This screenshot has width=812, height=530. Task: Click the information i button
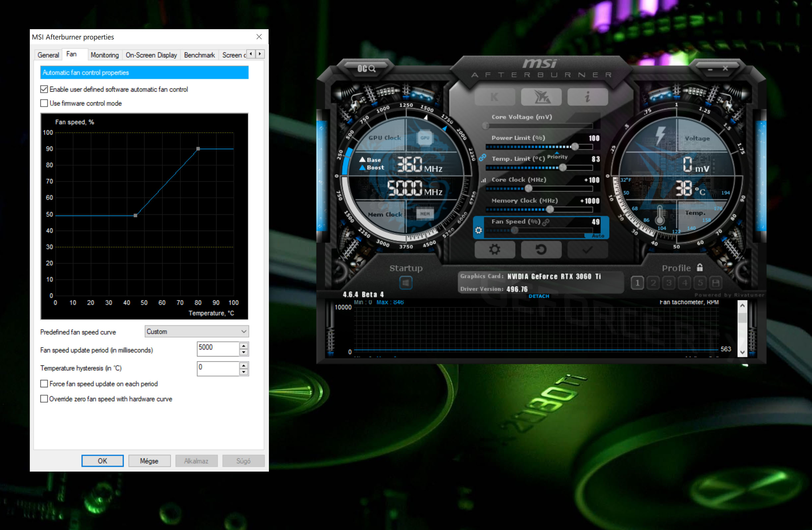(x=587, y=97)
